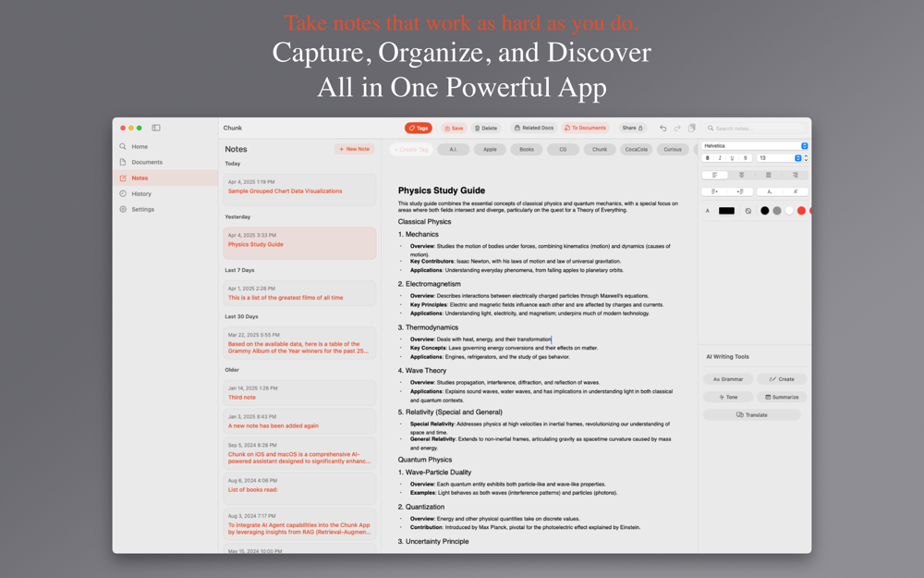
Task: Toggle the Tags button in toolbar
Action: (x=419, y=128)
